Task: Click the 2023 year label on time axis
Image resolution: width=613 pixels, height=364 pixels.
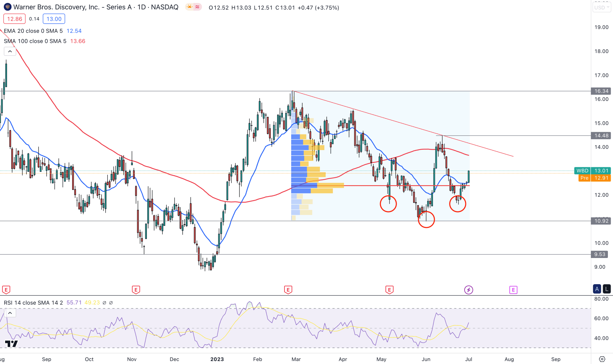Action: point(217,359)
